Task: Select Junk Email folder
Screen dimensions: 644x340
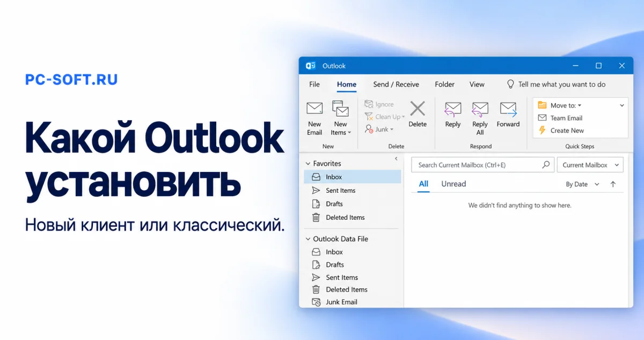Action: [x=352, y=302]
